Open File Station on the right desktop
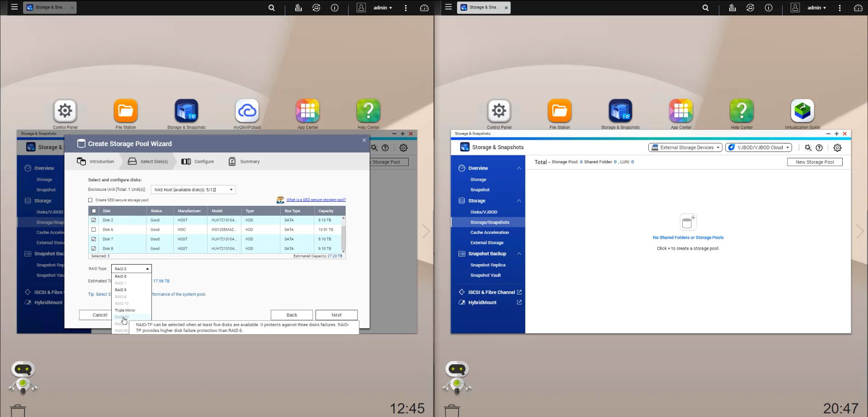Image resolution: width=868 pixels, height=417 pixels. 559,111
